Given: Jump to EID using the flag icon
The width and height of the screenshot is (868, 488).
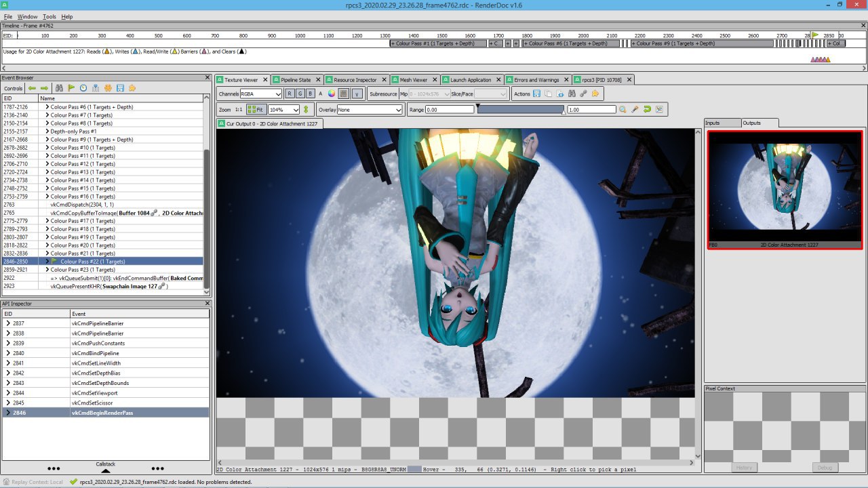Looking at the screenshot, I should (x=71, y=88).
